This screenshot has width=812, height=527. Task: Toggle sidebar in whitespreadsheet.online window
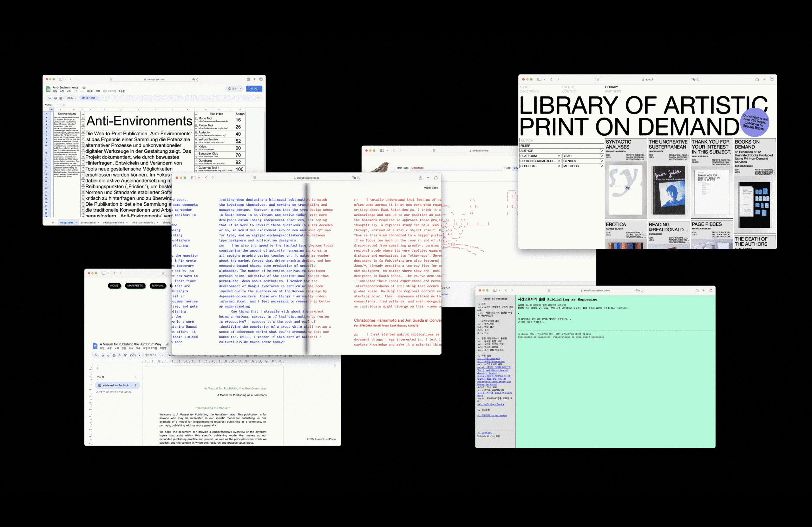pos(495,290)
